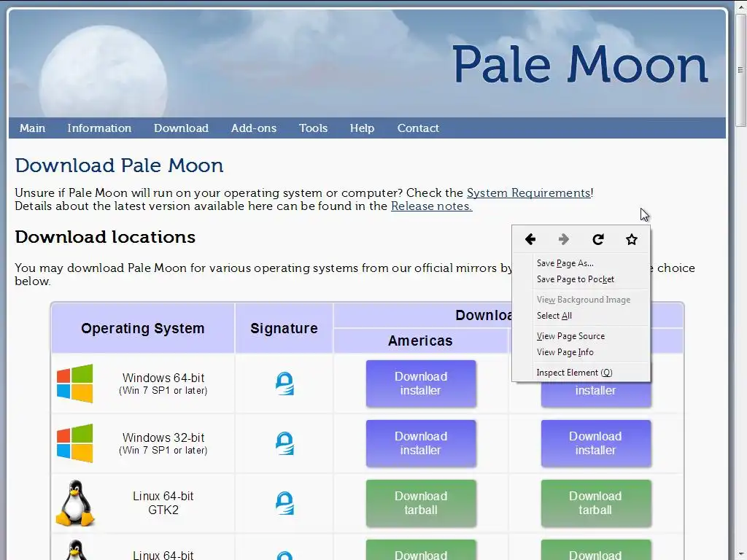Go to the Main navigation tab

click(x=32, y=128)
